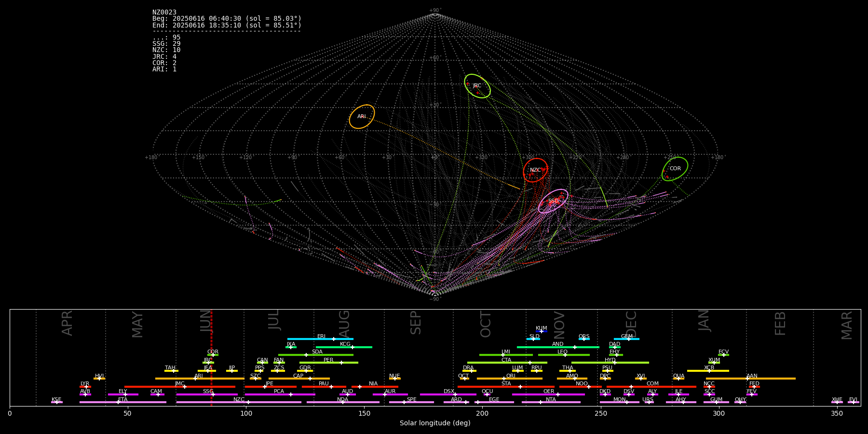Click the cyan GEM shower bar
The width and height of the screenshot is (868, 434).
click(x=626, y=339)
